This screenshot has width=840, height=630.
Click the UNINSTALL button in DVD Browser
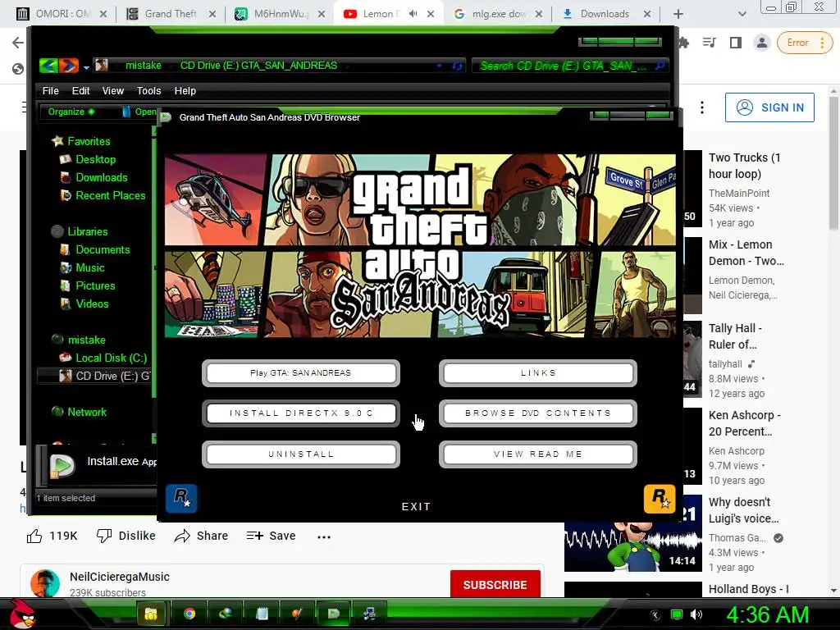click(x=300, y=454)
